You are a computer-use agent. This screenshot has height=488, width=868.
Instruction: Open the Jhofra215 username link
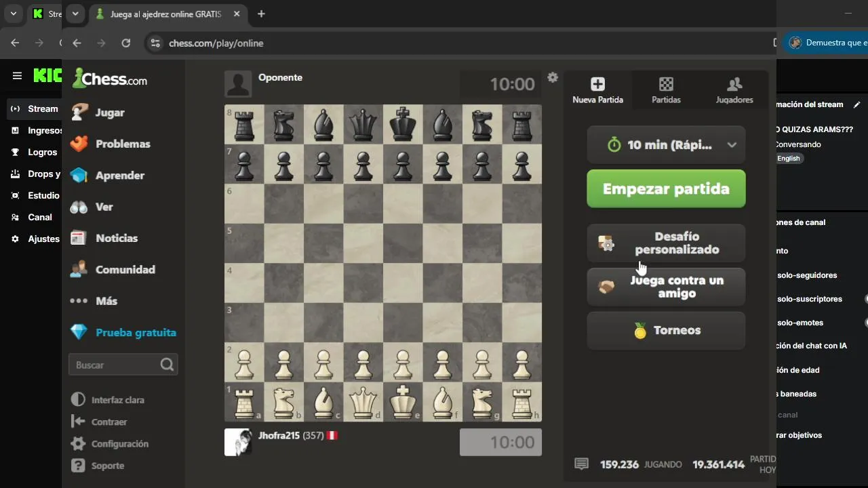(x=279, y=435)
